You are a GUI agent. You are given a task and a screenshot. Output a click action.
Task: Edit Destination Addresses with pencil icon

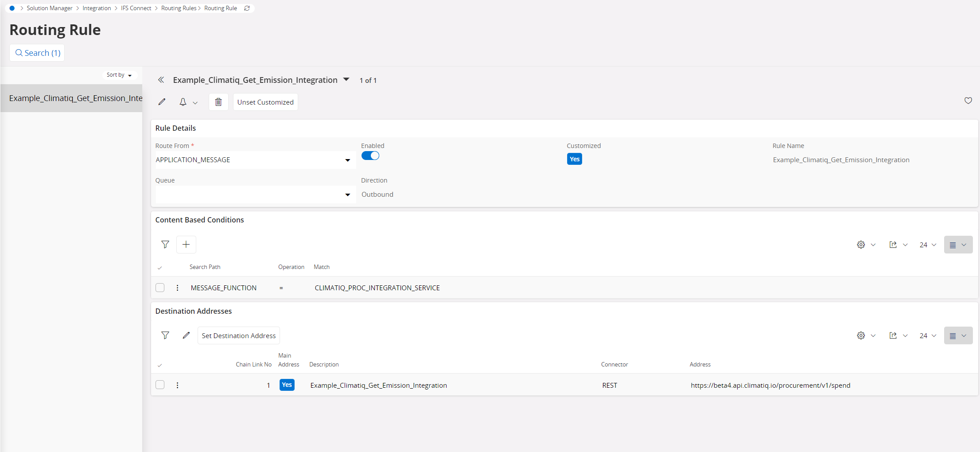click(186, 335)
